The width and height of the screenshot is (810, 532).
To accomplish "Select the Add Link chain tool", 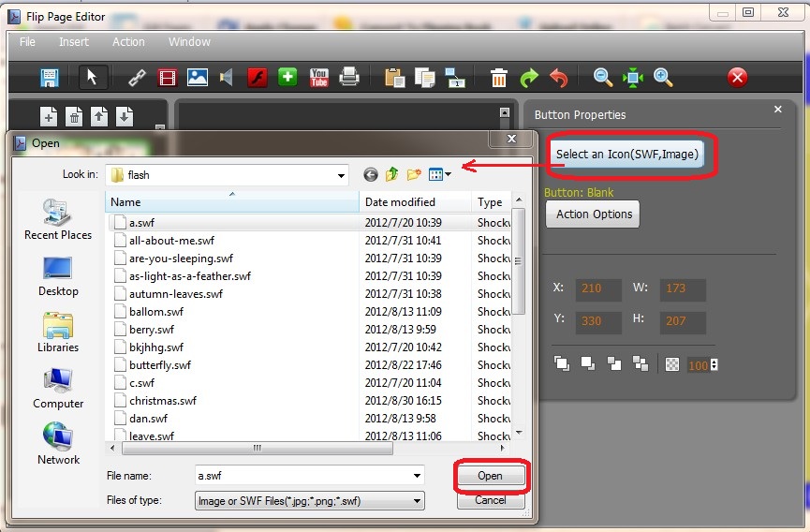I will tap(137, 78).
